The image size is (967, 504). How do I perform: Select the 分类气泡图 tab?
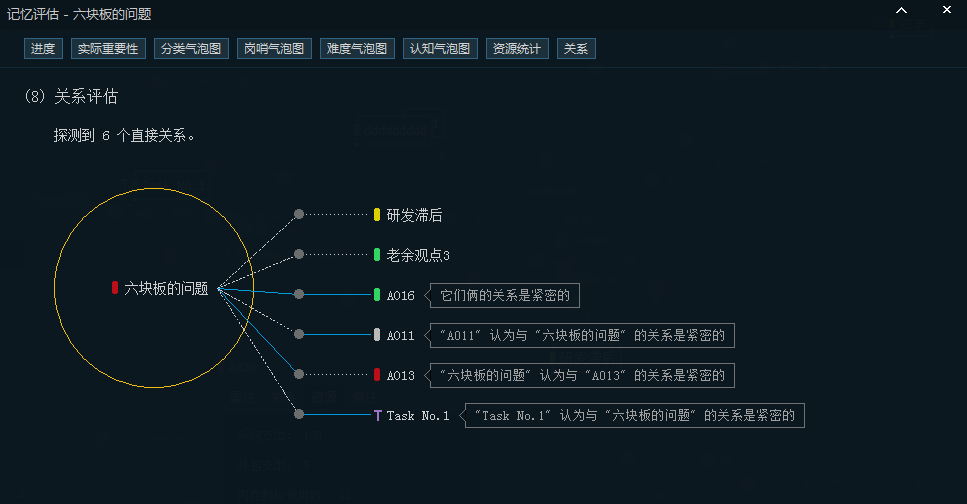[x=191, y=49]
